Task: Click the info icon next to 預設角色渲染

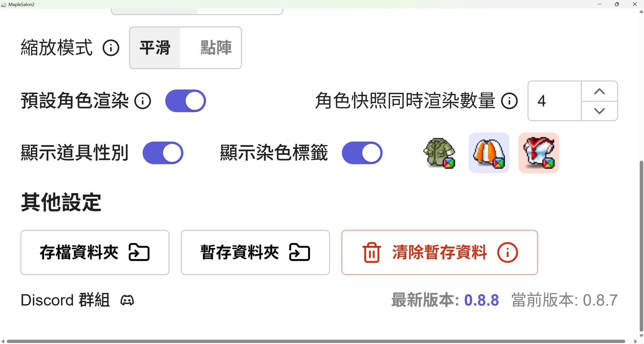Action: (x=143, y=101)
